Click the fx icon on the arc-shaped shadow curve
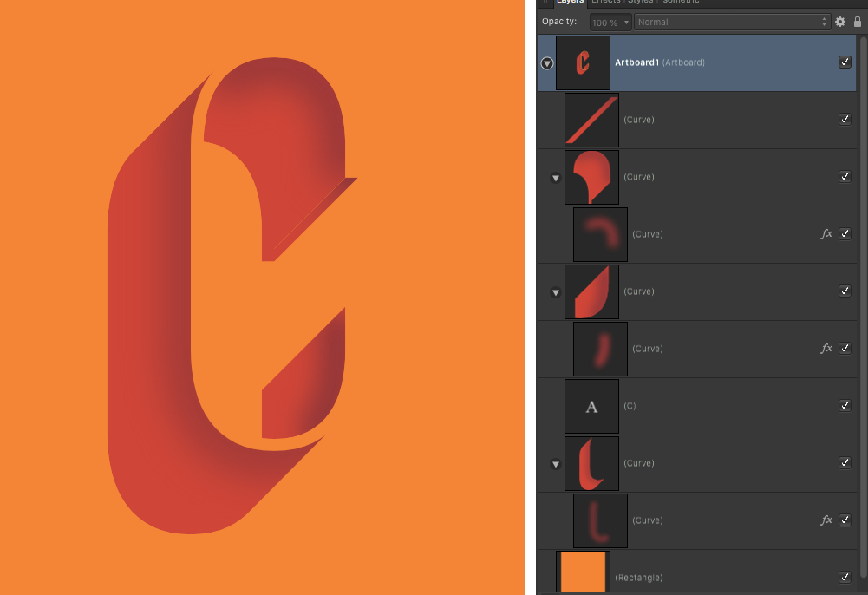Screen dimensions: 868x595 [x=826, y=234]
